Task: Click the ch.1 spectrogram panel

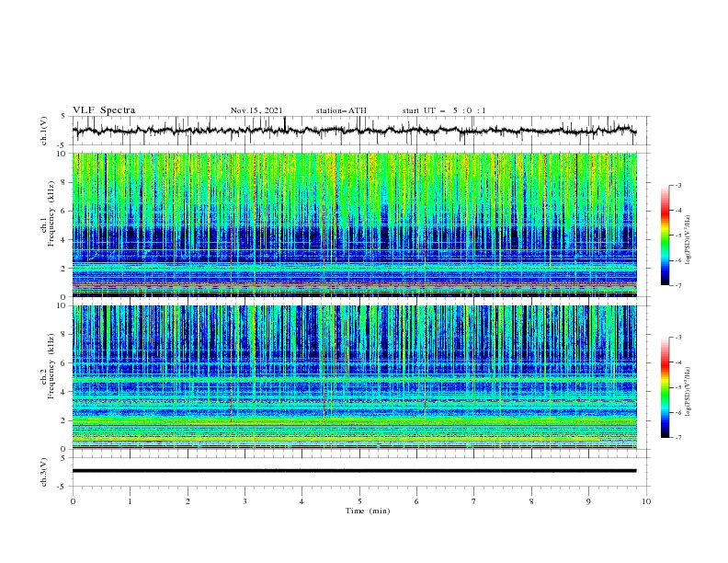Action: click(x=355, y=224)
